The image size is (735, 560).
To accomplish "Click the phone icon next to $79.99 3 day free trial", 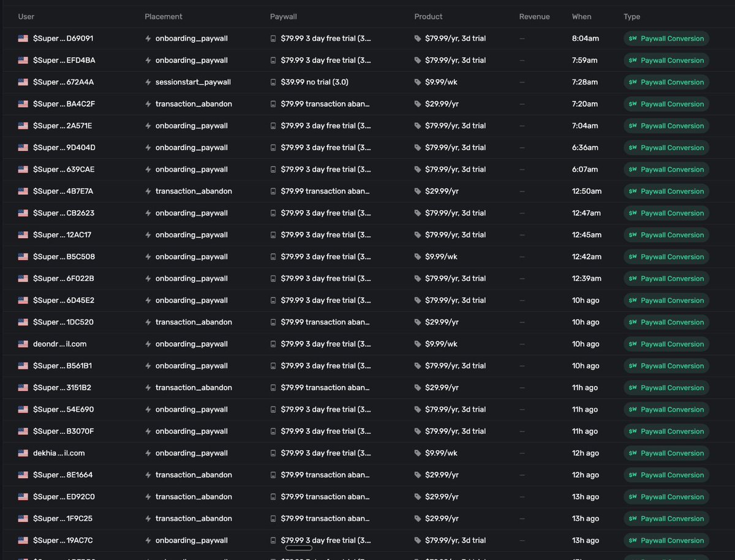I will point(273,38).
